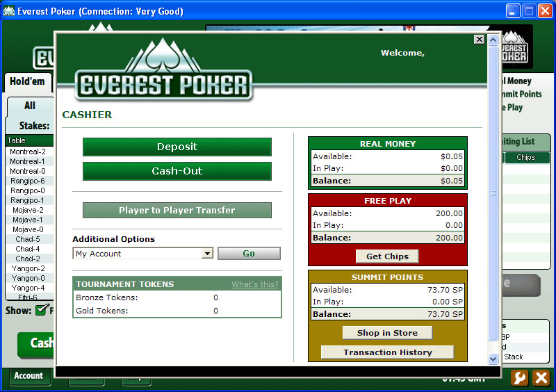
Task: Close the Everest Poker window
Action: pyautogui.click(x=545, y=11)
